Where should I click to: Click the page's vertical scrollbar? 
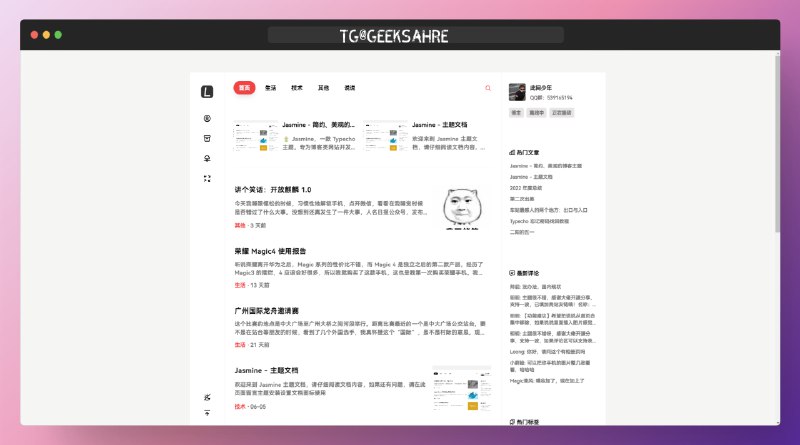pos(775,150)
